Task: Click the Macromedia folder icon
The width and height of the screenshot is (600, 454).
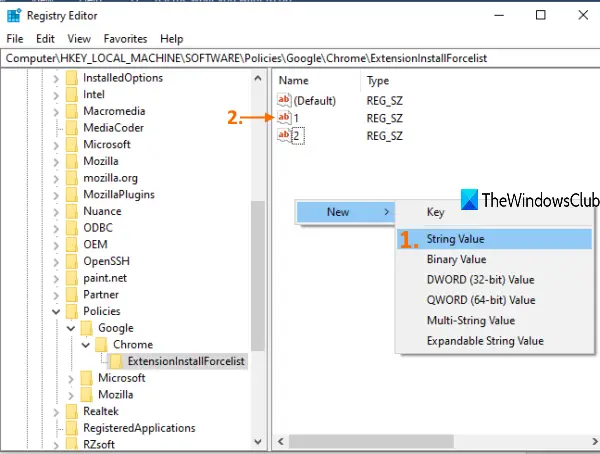Action: pyautogui.click(x=72, y=111)
